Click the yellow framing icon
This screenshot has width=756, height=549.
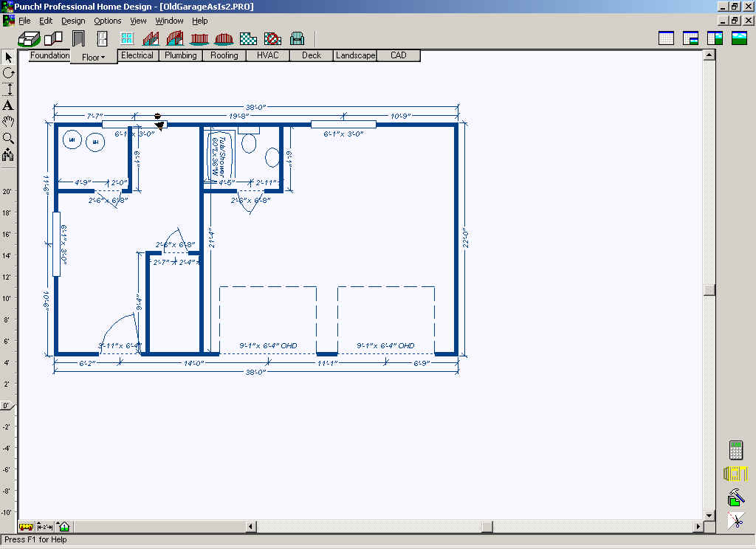coord(736,474)
